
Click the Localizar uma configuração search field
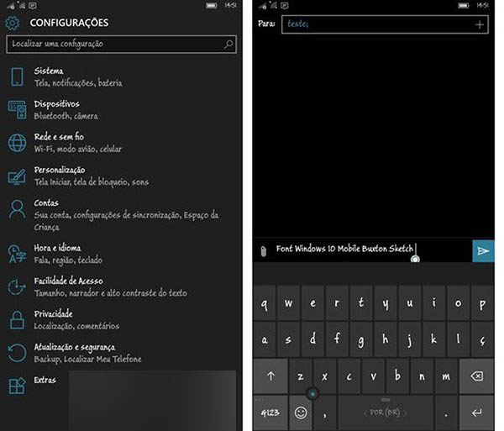click(x=121, y=43)
